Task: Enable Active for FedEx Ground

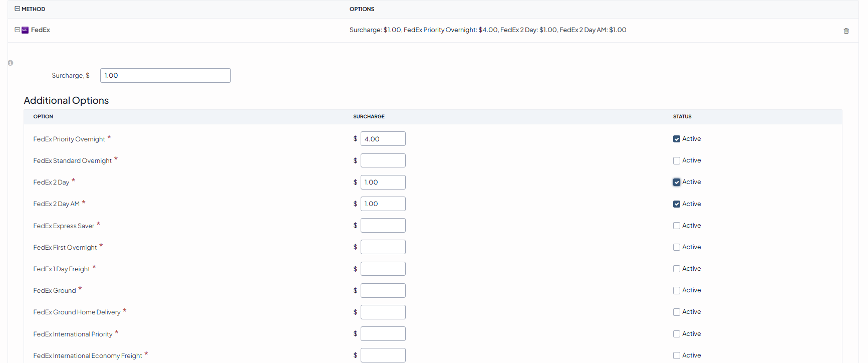Action: click(x=677, y=291)
